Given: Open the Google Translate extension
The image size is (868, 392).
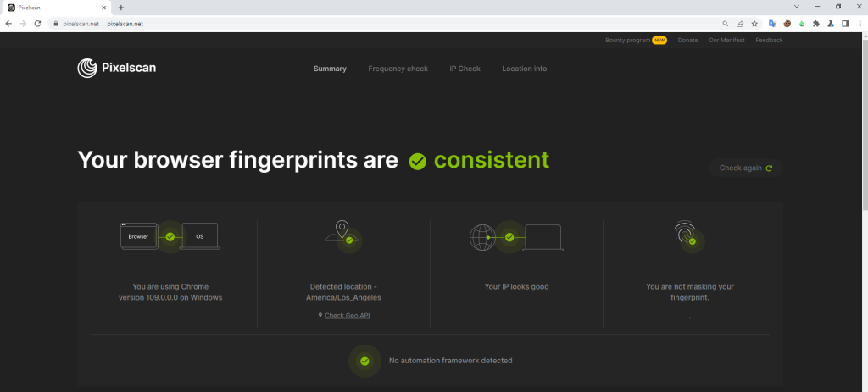Looking at the screenshot, I should tap(772, 23).
